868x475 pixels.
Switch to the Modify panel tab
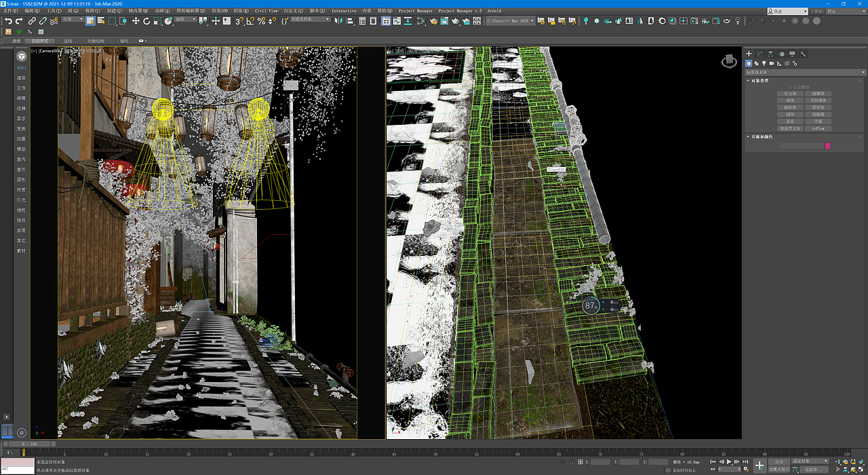click(x=759, y=54)
